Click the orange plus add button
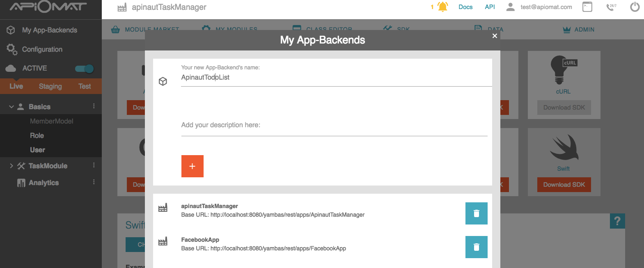This screenshot has width=644, height=268. pyautogui.click(x=193, y=166)
